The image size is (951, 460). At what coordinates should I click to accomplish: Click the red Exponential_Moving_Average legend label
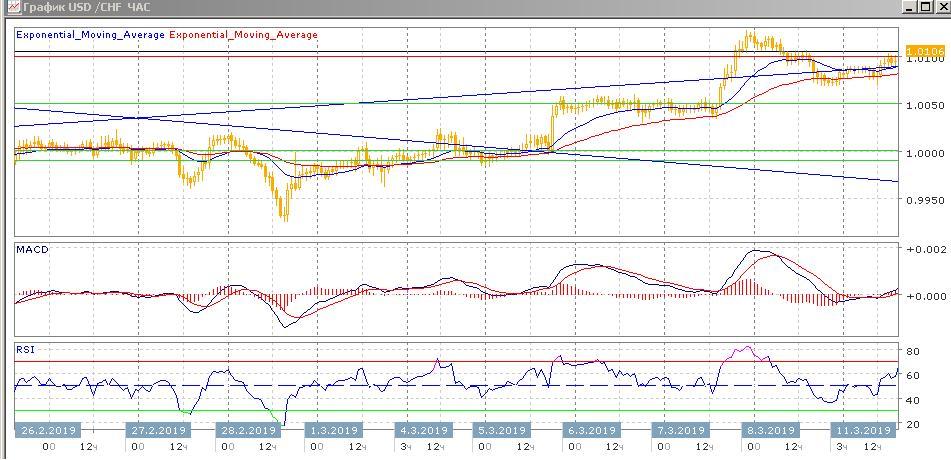point(244,35)
